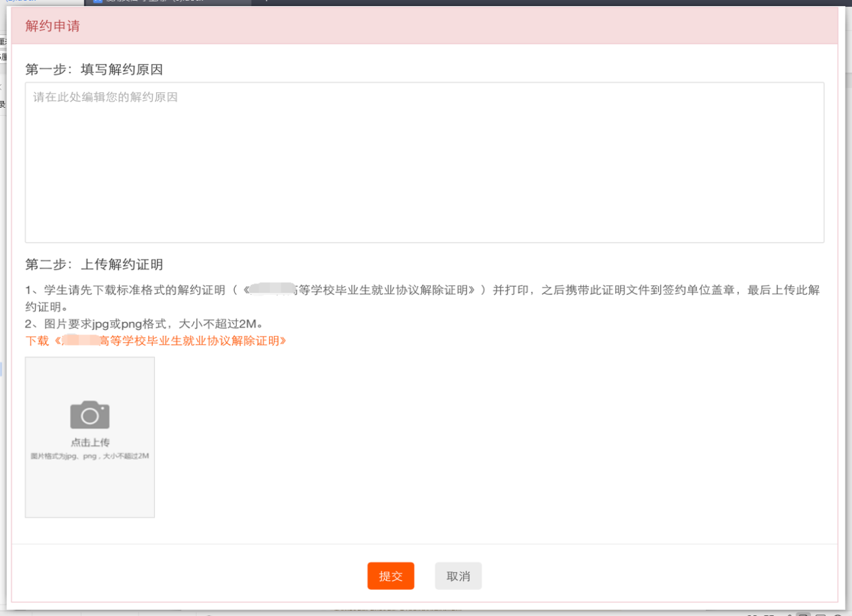Click the 解约申请 dialog title
The width and height of the screenshot is (852, 616).
53,26
